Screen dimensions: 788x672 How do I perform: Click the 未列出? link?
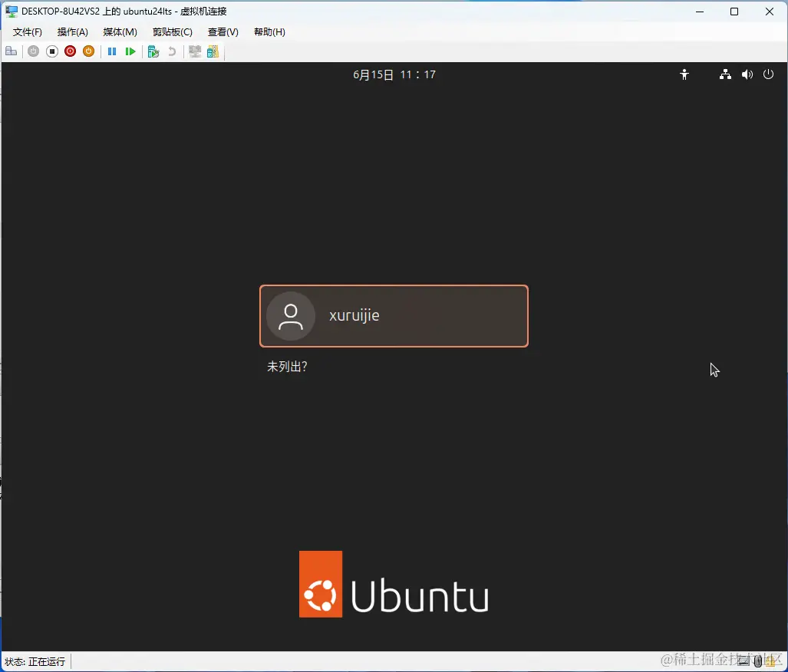(287, 367)
